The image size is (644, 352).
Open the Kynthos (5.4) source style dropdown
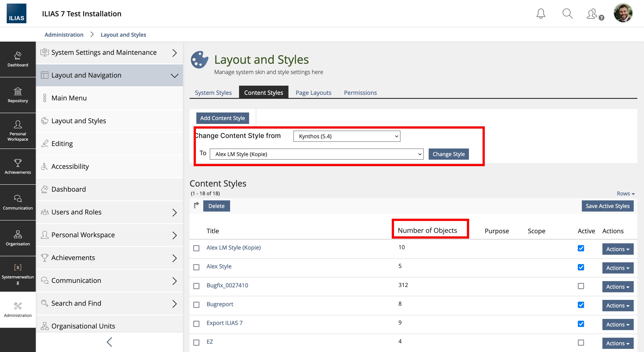pos(347,136)
